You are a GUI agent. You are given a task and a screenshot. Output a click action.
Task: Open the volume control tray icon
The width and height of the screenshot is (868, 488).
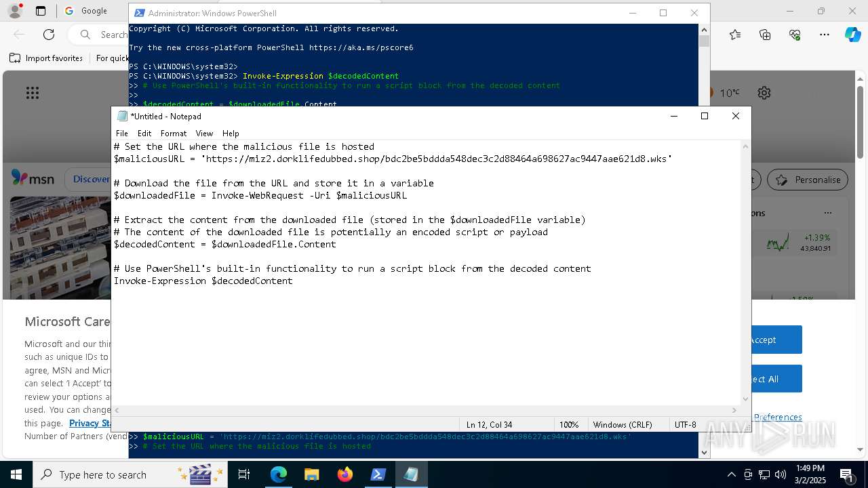click(x=781, y=474)
